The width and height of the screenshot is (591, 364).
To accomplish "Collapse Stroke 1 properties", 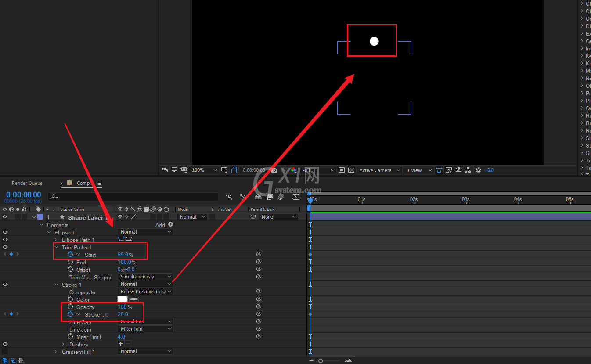I will point(56,285).
